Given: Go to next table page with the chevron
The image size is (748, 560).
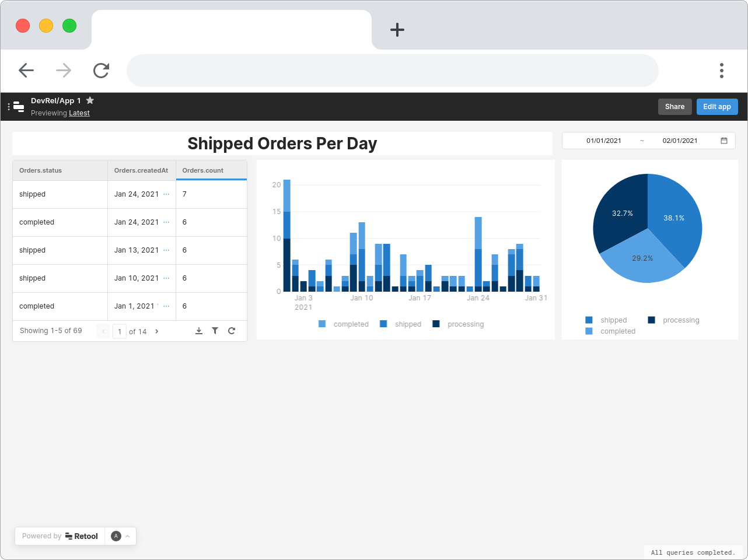Looking at the screenshot, I should (x=156, y=331).
